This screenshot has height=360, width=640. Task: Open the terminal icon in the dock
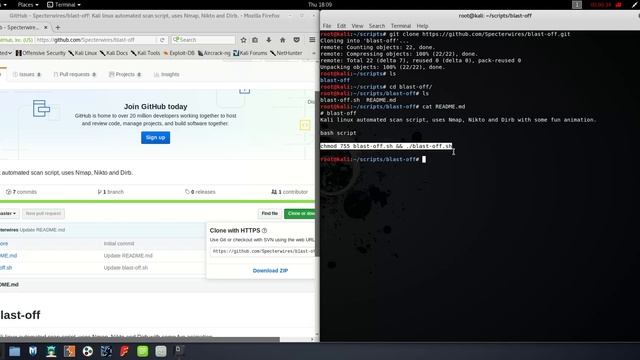179,350
